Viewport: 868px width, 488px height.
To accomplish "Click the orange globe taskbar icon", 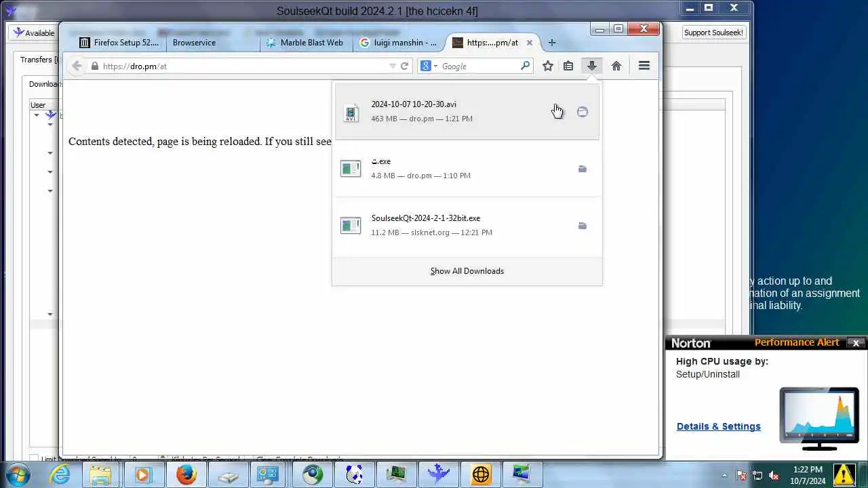I will coord(481,474).
